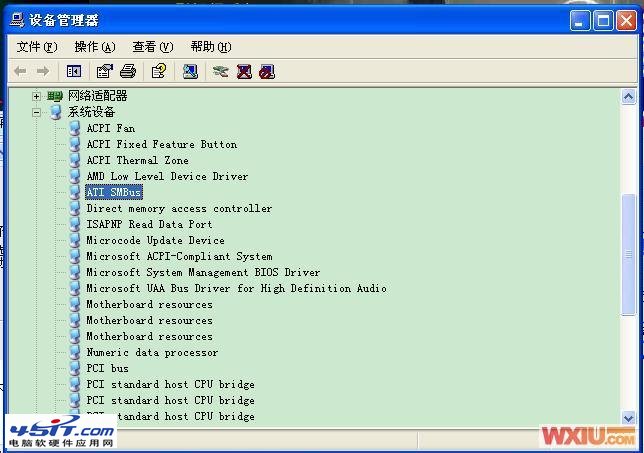This screenshot has height=453, width=644.
Task: Click the Uninstall device toolbar icon
Action: coord(244,71)
